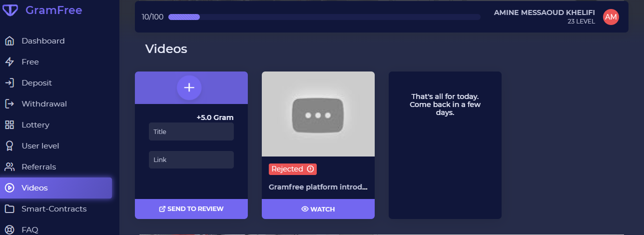644x235 pixels.
Task: Click the Watch button label
Action: [x=323, y=209]
